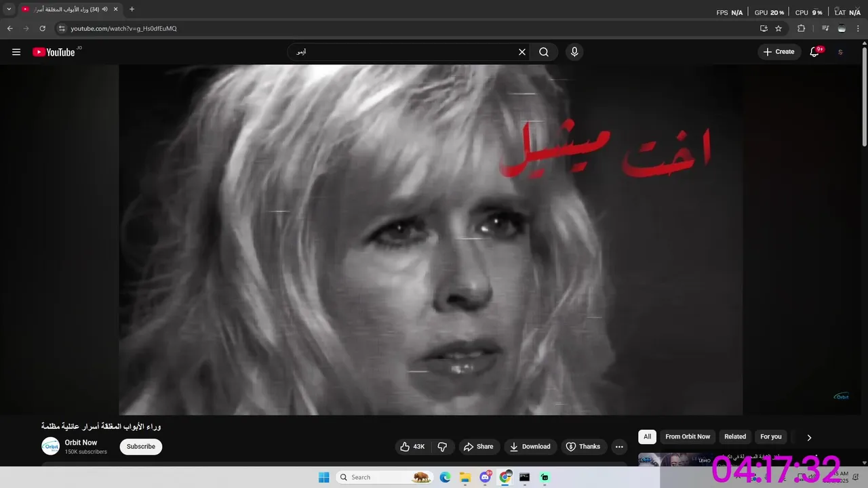Open more actions three-dot menu under video
The height and width of the screenshot is (488, 868).
point(619,447)
